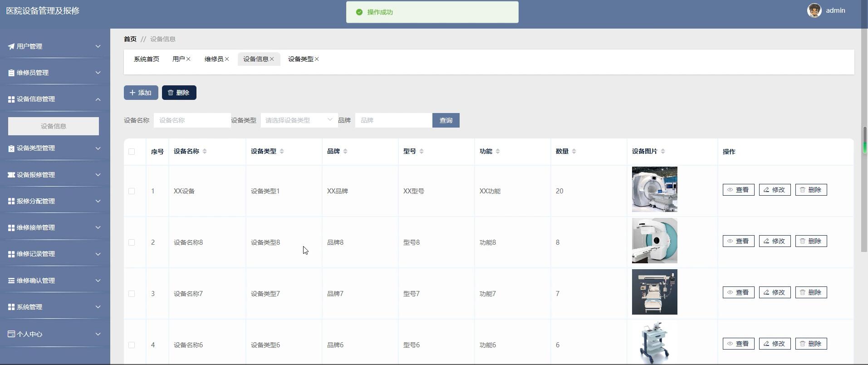Click the admin username text
This screenshot has height=365, width=868.
tap(835, 10)
